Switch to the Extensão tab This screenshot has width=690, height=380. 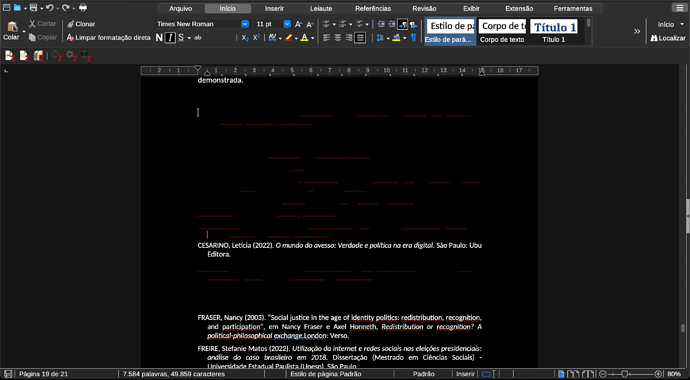[519, 8]
